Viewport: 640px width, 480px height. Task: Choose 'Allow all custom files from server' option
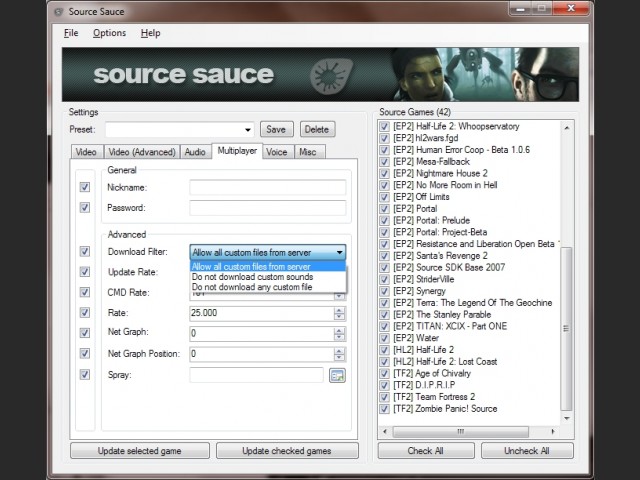pyautogui.click(x=268, y=267)
